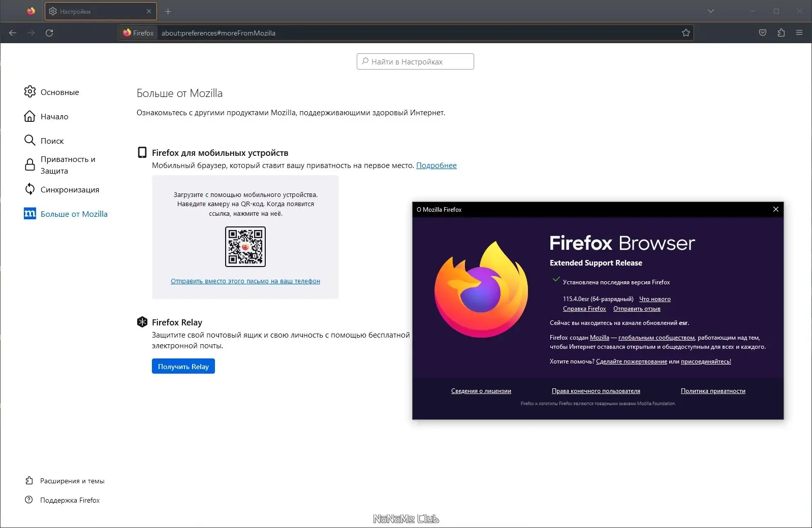Bookmark this page with the star icon
Screen dimensions: 812x528
click(x=686, y=33)
